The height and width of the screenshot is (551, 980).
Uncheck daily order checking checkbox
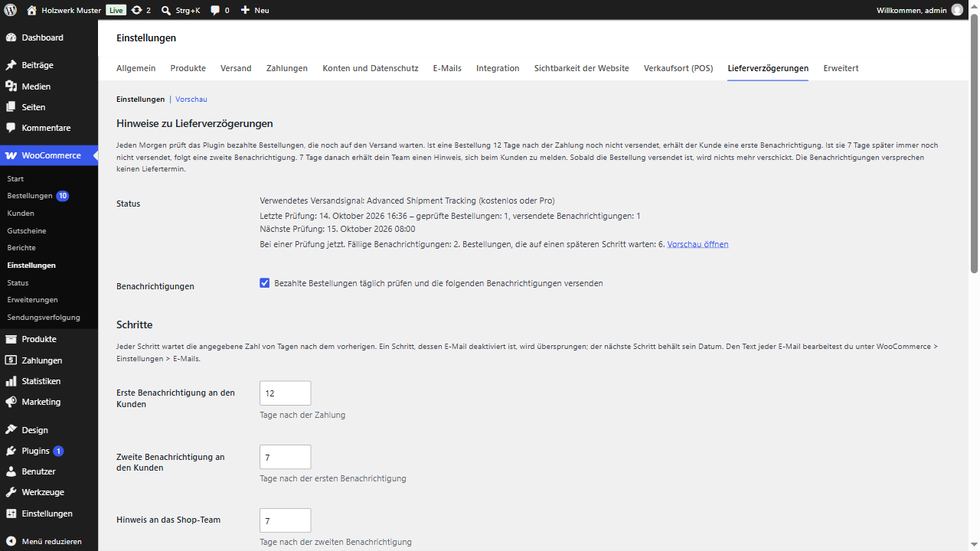tap(265, 283)
